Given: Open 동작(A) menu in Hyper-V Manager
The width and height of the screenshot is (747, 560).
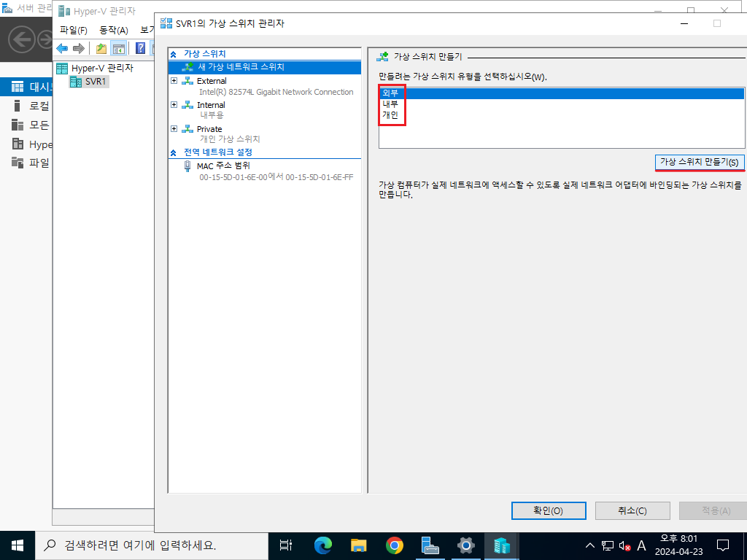Looking at the screenshot, I should [x=113, y=31].
